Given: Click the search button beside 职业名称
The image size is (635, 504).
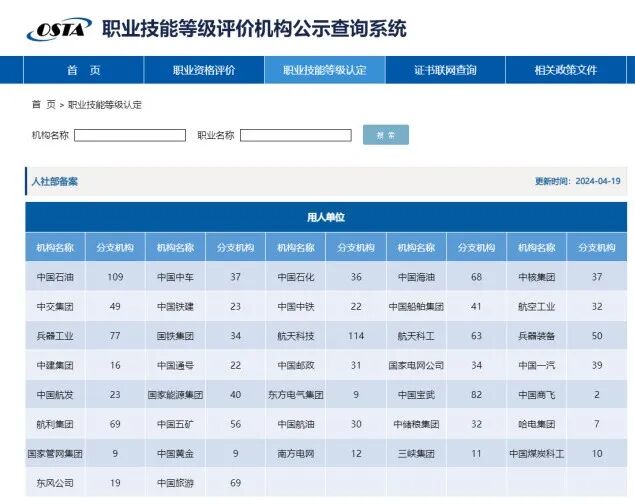Looking at the screenshot, I should (386, 135).
